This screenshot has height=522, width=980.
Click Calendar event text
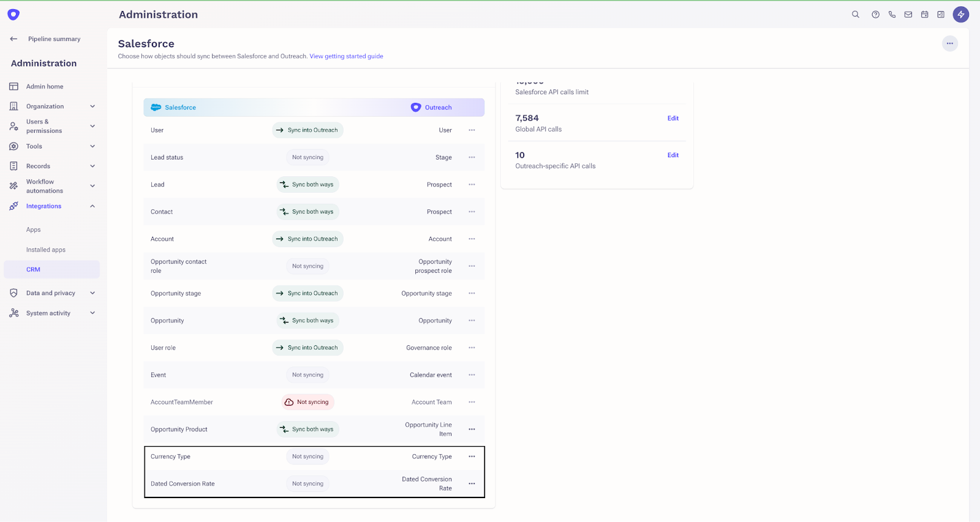(431, 375)
